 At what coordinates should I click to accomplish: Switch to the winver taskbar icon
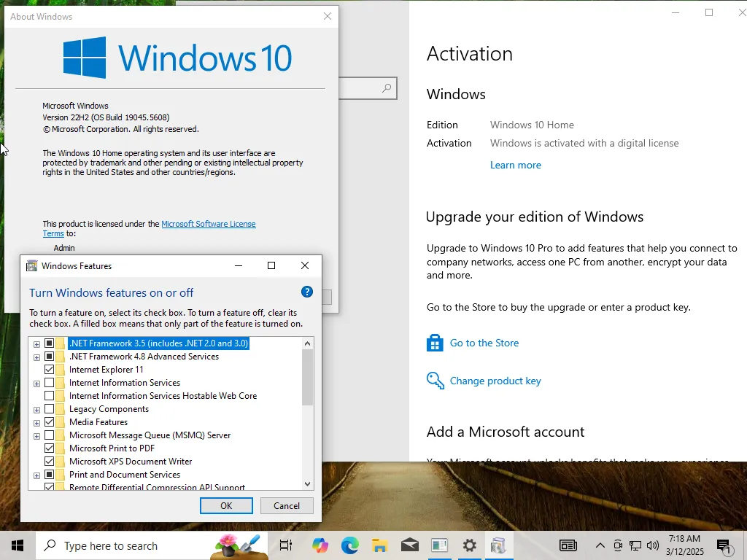[439, 545]
